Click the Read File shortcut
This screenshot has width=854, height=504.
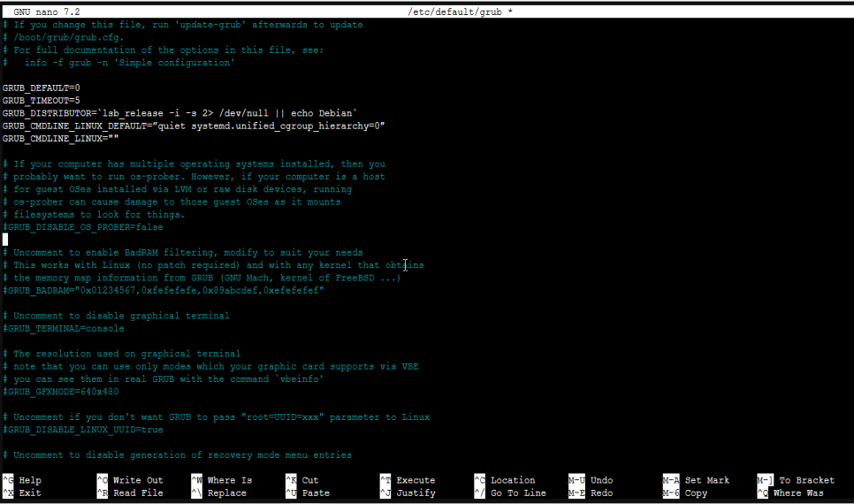[137, 493]
